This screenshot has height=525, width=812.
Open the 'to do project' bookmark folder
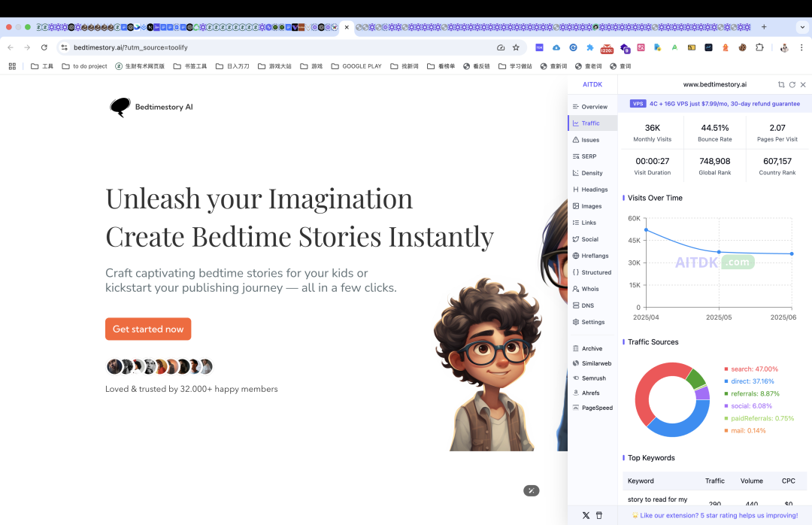[x=84, y=66]
